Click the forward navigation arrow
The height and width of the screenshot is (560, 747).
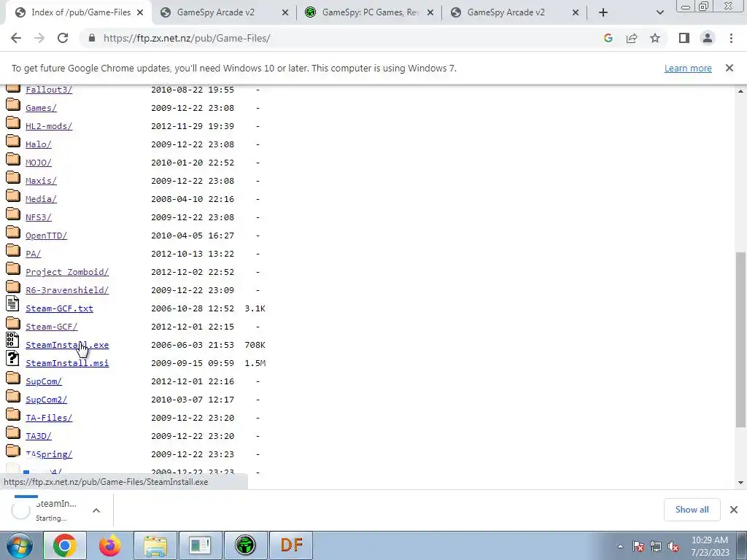tap(39, 38)
